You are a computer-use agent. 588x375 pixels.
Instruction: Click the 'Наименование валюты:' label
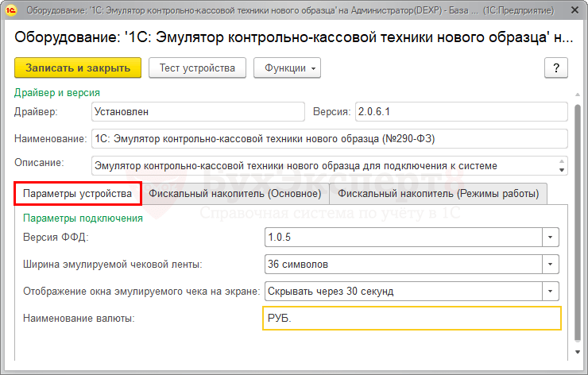click(79, 319)
